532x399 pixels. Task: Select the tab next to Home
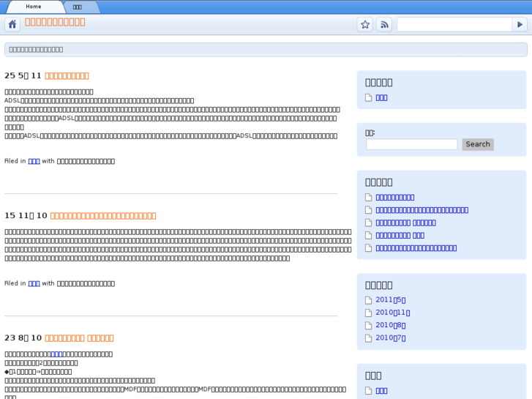click(x=78, y=7)
